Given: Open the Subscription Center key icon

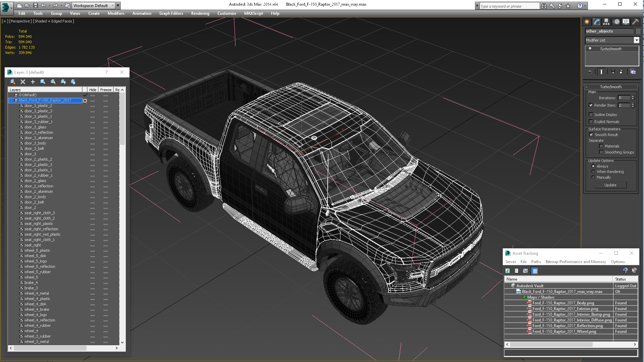Looking at the screenshot, I should tap(552, 6).
